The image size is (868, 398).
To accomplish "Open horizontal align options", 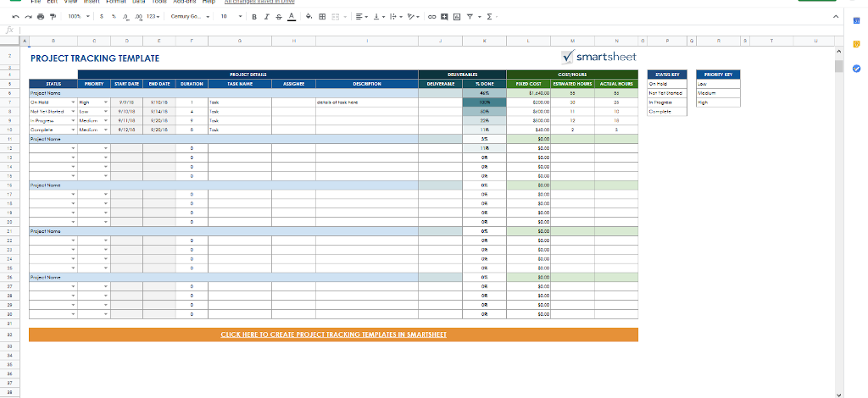I will (361, 17).
